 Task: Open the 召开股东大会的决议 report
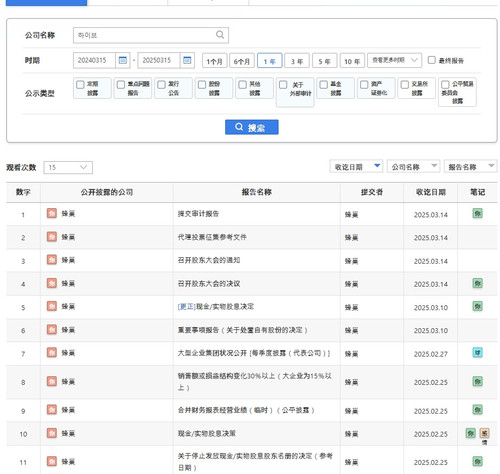(209, 283)
